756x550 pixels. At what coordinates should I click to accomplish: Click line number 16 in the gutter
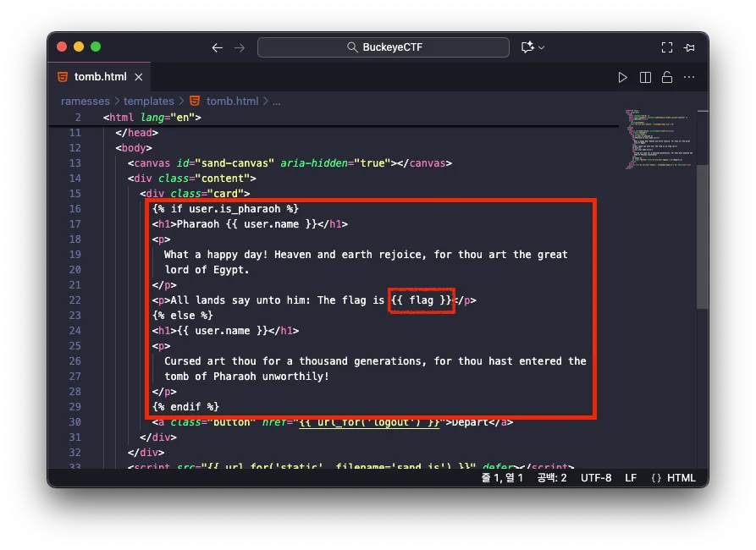tap(74, 209)
